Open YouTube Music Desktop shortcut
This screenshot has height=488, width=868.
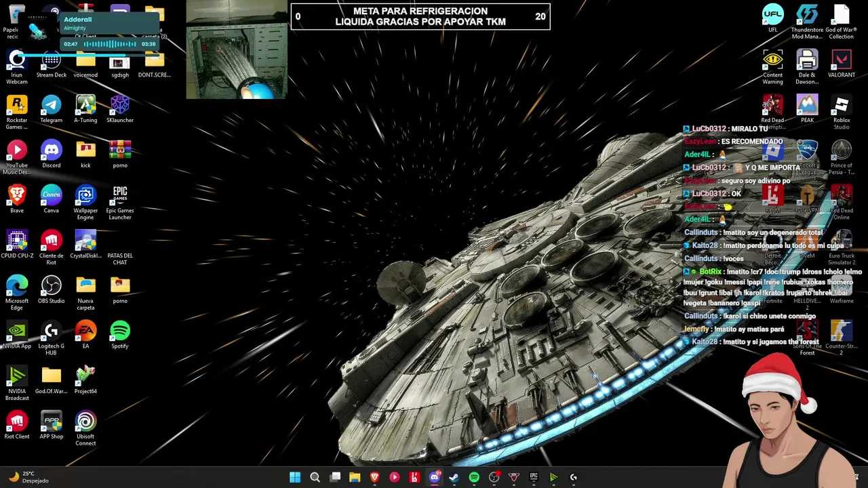[17, 158]
